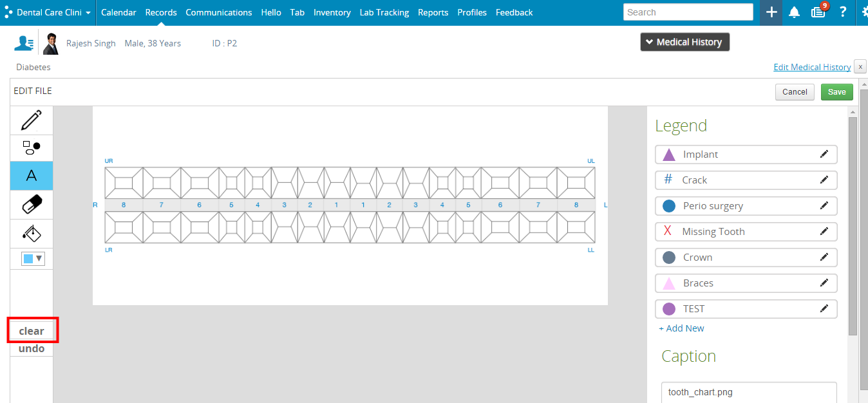This screenshot has height=403, width=868.
Task: Click the green Save button
Action: tap(837, 92)
